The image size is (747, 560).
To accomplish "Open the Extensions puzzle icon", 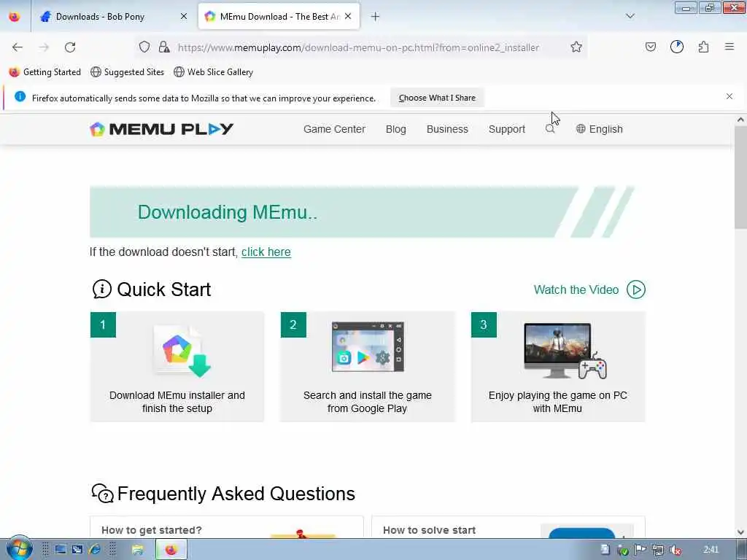I will (703, 47).
